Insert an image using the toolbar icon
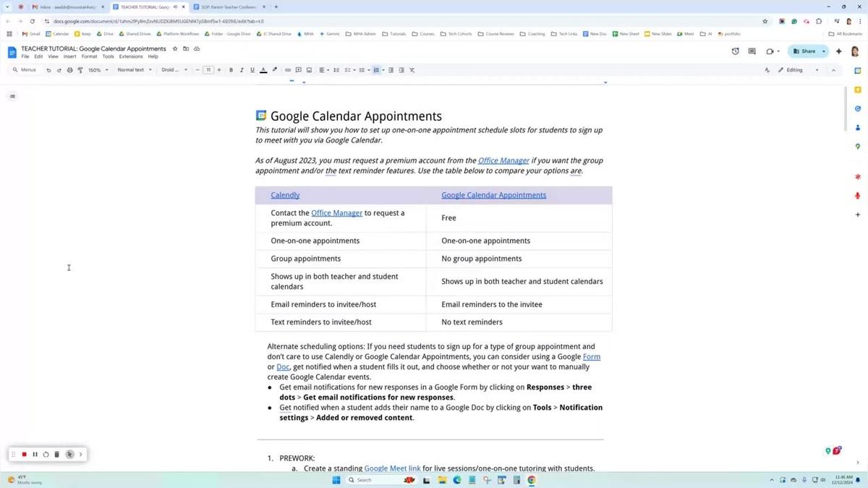The height and width of the screenshot is (488, 868). [x=308, y=70]
